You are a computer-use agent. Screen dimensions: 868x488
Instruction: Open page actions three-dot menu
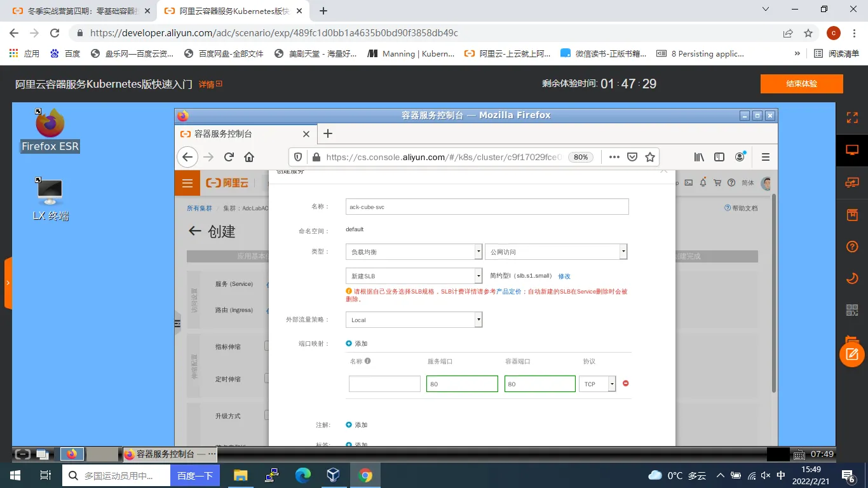(x=614, y=157)
